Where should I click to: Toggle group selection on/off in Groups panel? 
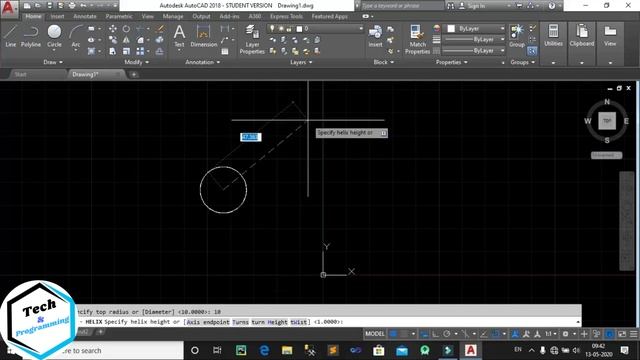tap(532, 51)
